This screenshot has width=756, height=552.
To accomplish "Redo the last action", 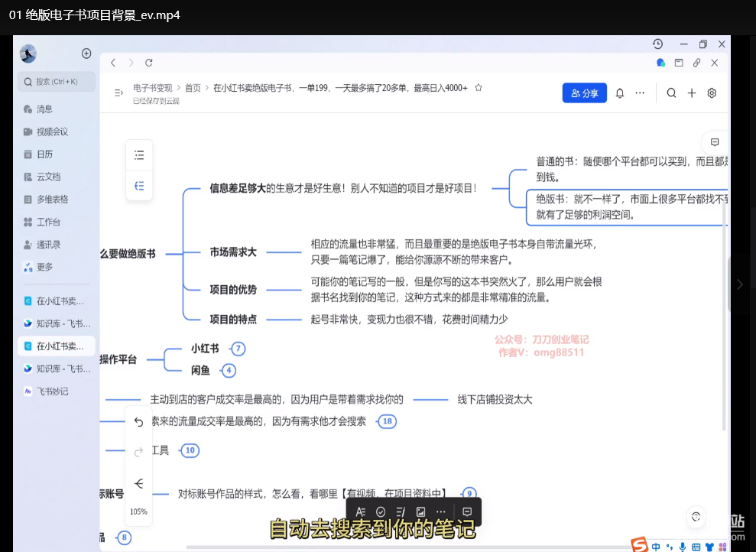I will click(x=139, y=452).
